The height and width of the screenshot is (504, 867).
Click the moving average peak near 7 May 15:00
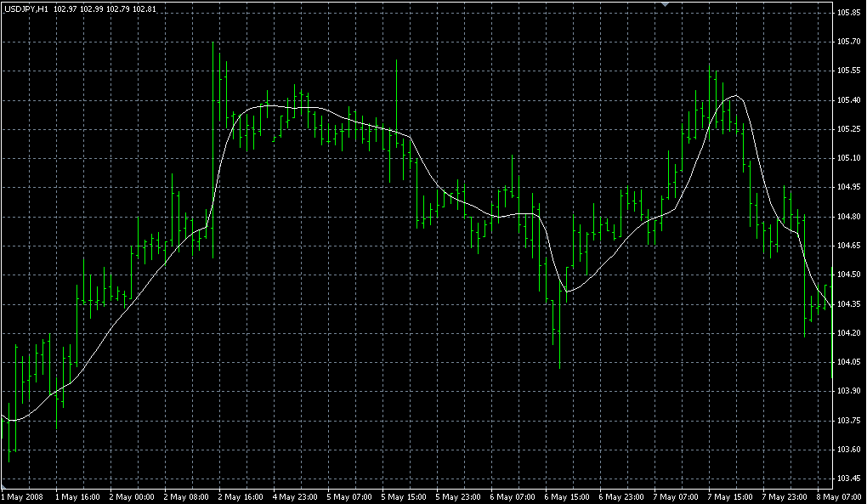coord(735,96)
